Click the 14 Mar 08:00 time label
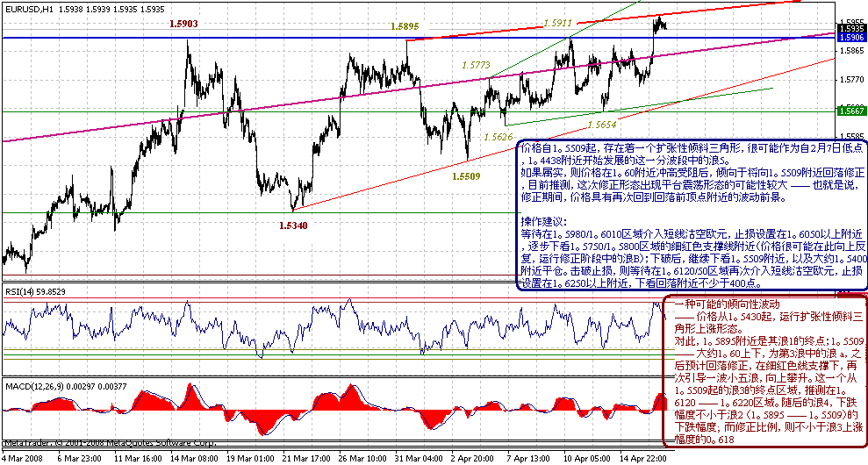 194,458
